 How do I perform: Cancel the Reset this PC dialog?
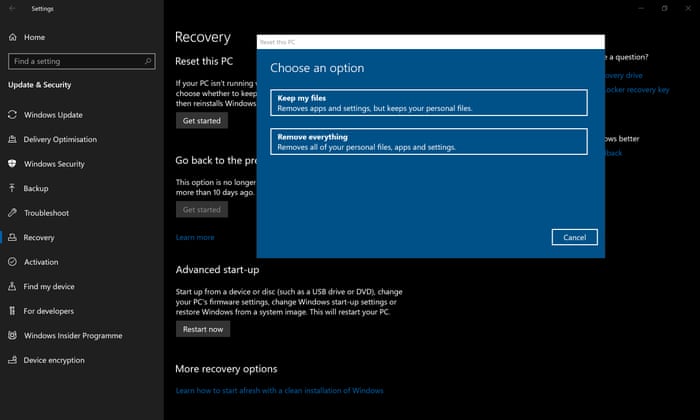[574, 237]
